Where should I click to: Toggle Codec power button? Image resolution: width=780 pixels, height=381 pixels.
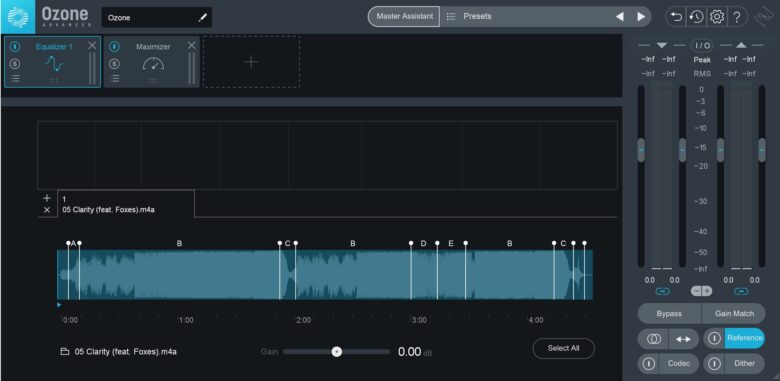pyautogui.click(x=649, y=364)
